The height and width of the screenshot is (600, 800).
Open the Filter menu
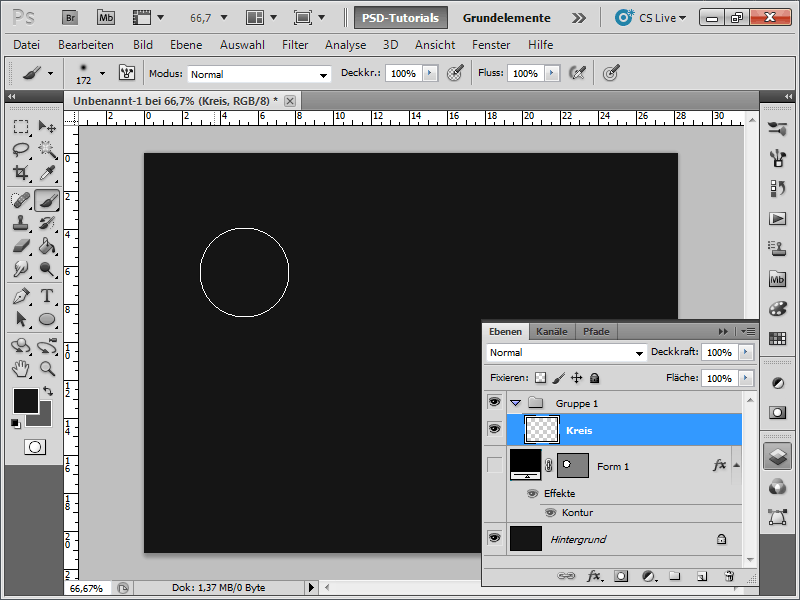(295, 45)
